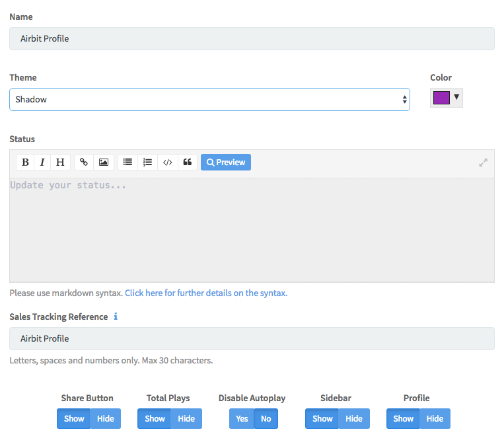Image resolution: width=504 pixels, height=448 pixels.
Task: Insert code block with code icon
Action: point(168,162)
